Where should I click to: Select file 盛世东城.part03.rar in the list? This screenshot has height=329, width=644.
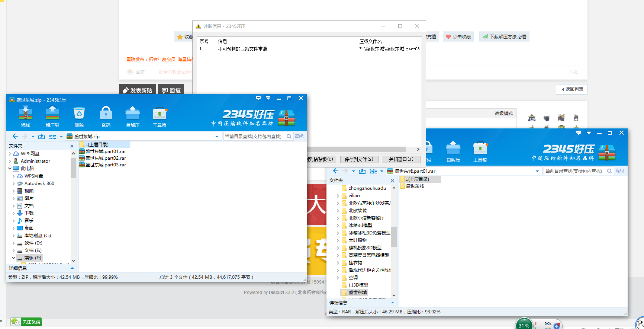point(103,165)
